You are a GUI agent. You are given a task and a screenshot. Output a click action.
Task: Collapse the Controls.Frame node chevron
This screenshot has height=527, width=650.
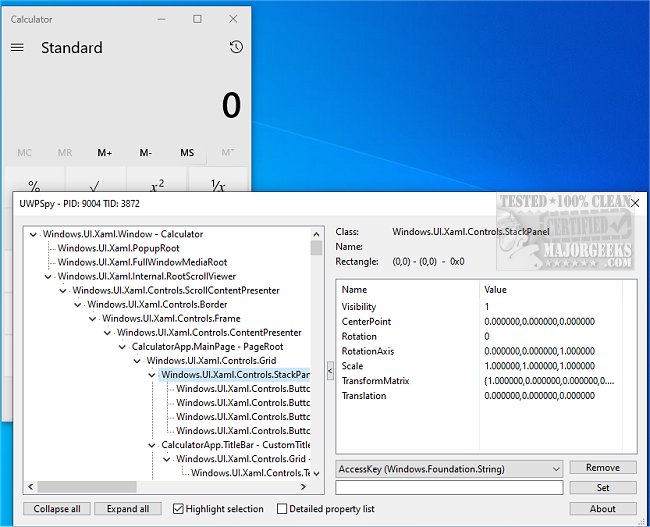[x=93, y=319]
